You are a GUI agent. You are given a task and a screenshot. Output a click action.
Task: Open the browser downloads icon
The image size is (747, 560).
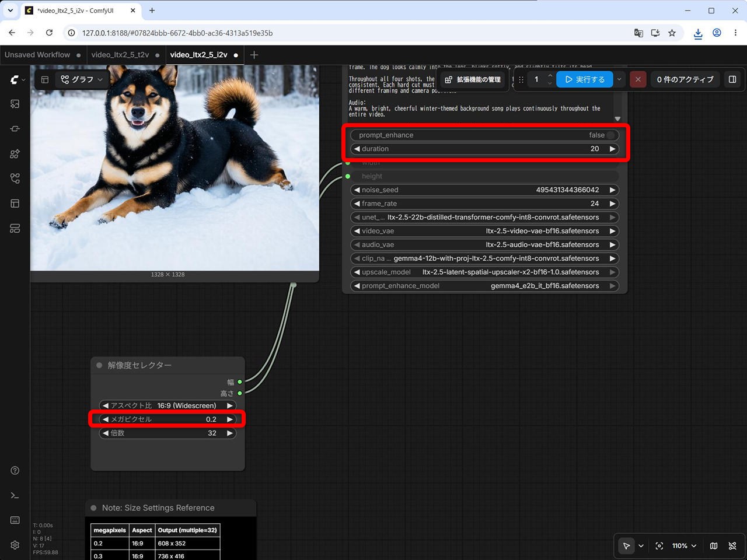coord(698,33)
